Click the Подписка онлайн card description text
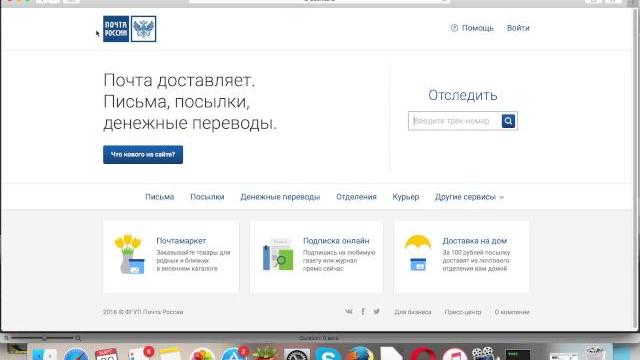Image resolution: width=640 pixels, height=360 pixels. click(339, 260)
